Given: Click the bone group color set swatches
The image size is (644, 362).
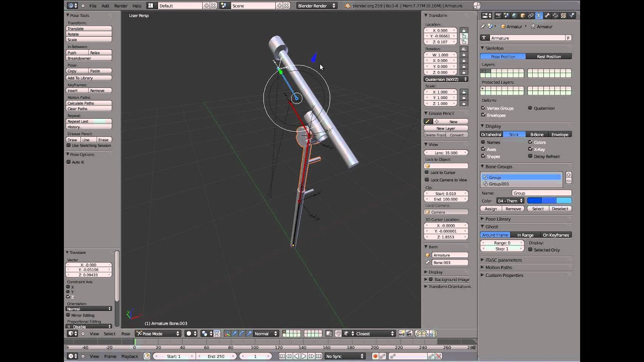Looking at the screenshot, I should [x=549, y=201].
